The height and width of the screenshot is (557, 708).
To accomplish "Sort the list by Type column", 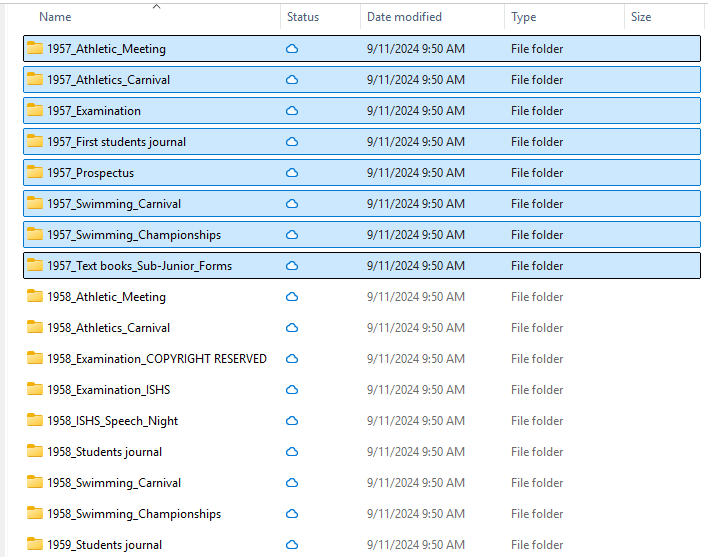I will (x=524, y=17).
